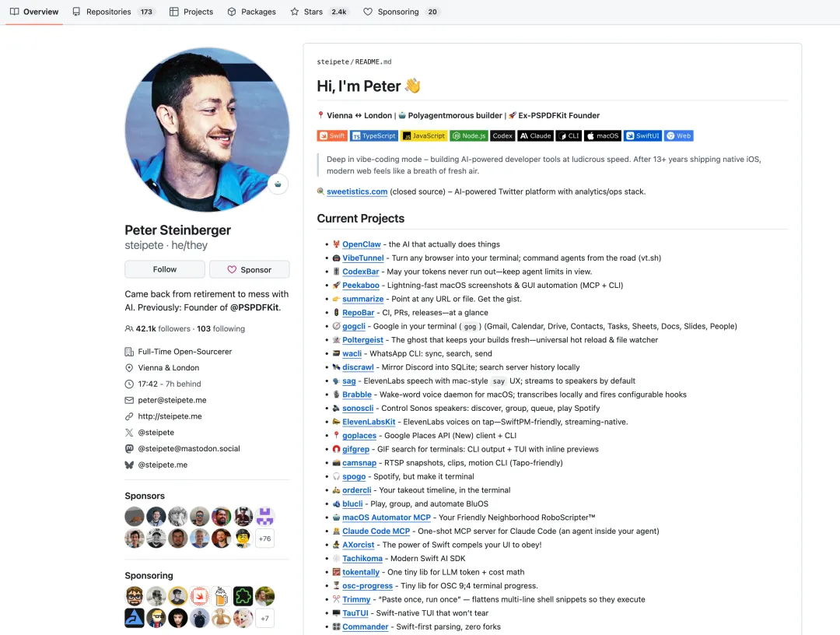This screenshot has height=635, width=840.
Task: Open the Mastodon profile @steipete@mastodon.social
Action: (x=189, y=448)
